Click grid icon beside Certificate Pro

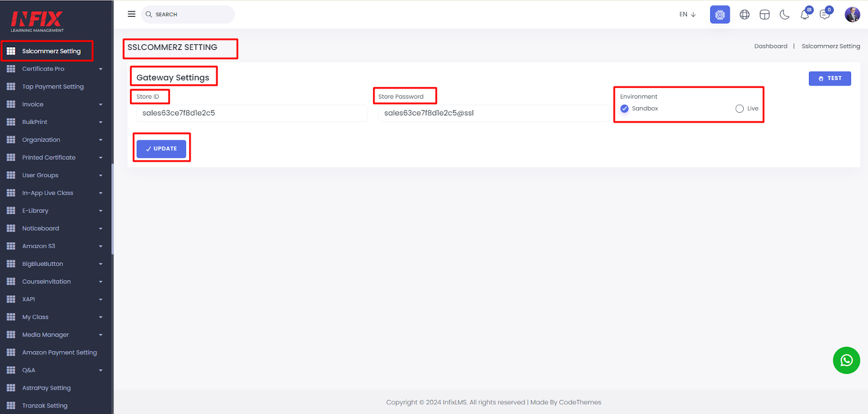[11, 69]
